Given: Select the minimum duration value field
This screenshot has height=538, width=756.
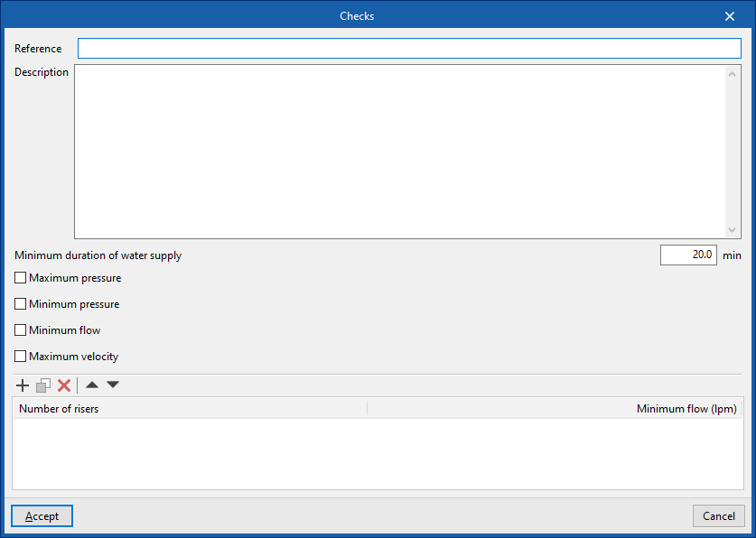Looking at the screenshot, I should coord(688,255).
